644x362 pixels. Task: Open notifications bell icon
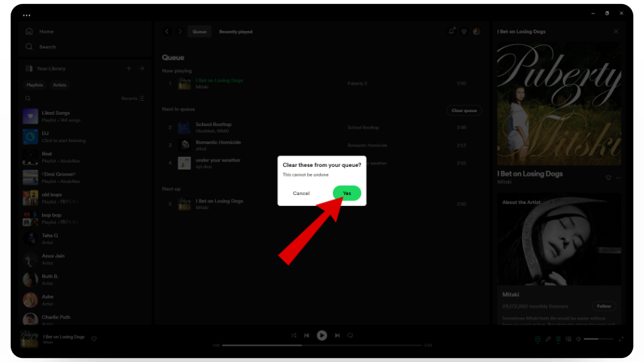click(451, 32)
